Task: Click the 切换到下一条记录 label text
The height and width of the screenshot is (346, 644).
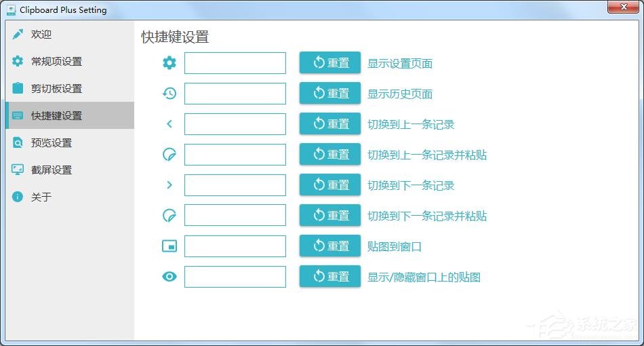Action: click(x=411, y=186)
